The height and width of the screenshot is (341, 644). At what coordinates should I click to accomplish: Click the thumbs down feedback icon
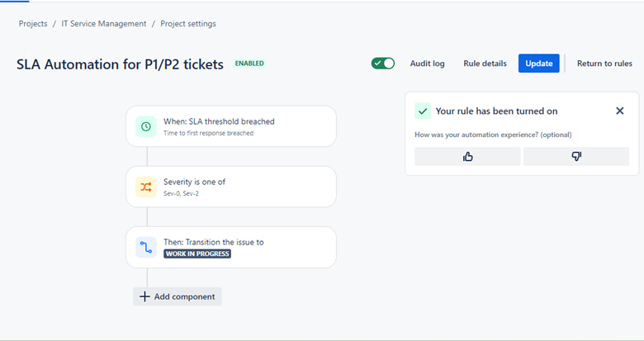pyautogui.click(x=576, y=157)
